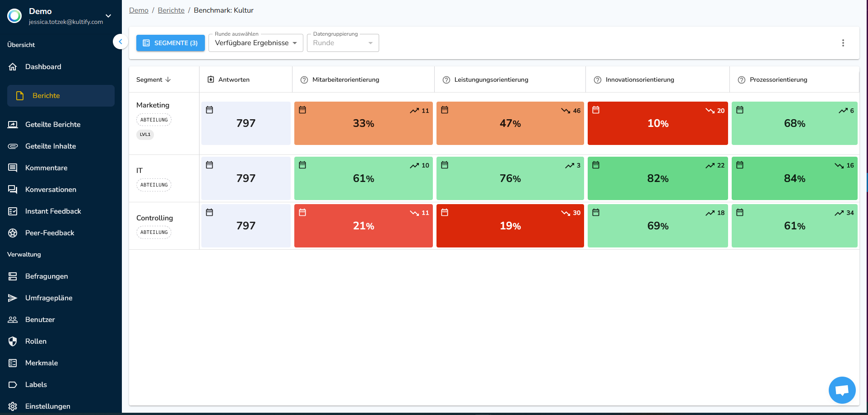Follow the Demo breadcrumb link
868x415 pixels.
pyautogui.click(x=139, y=10)
